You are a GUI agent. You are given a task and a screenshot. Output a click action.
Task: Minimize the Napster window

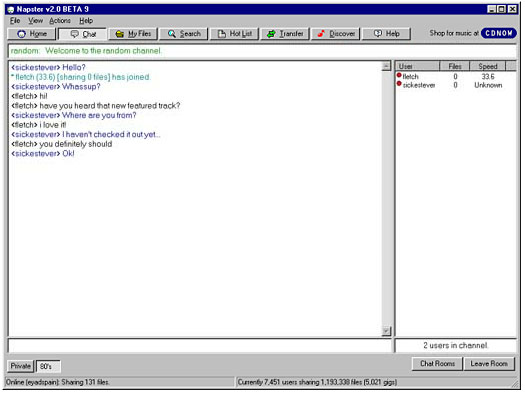pyautogui.click(x=491, y=9)
